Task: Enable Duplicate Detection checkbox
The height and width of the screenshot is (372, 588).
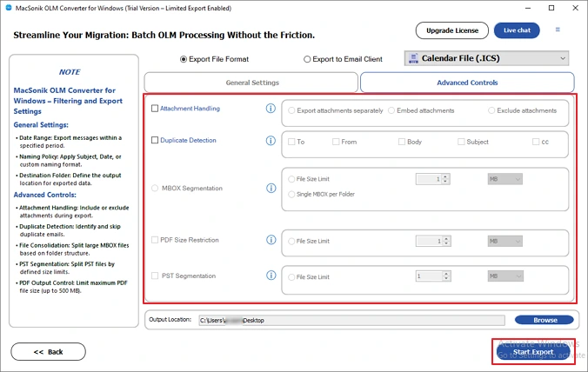Action: [x=155, y=140]
